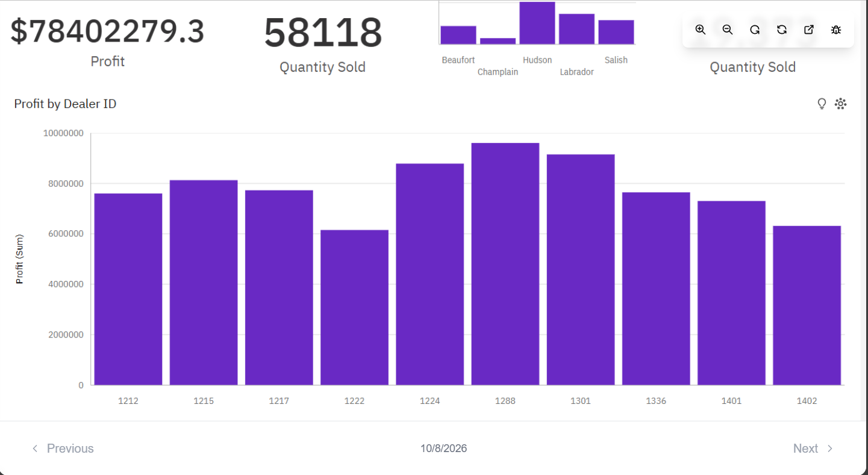Open in new window icon
Screen dimensions: 868x475
pyautogui.click(x=809, y=30)
